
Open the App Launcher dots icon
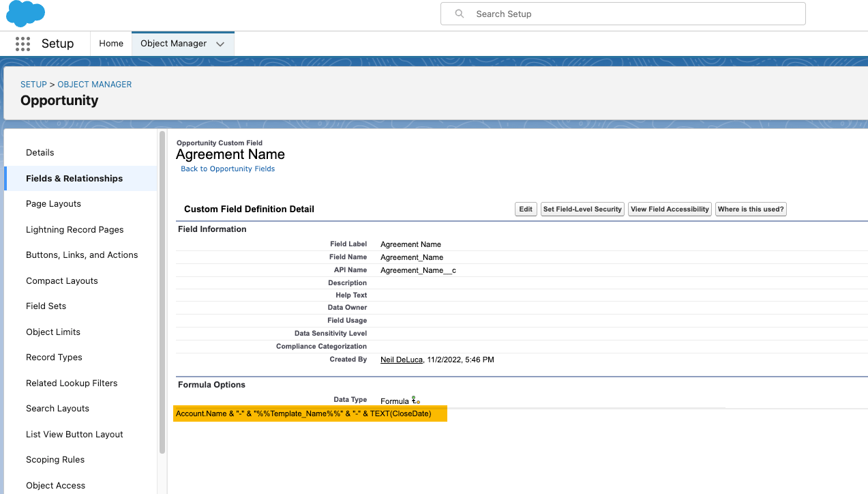tap(23, 44)
